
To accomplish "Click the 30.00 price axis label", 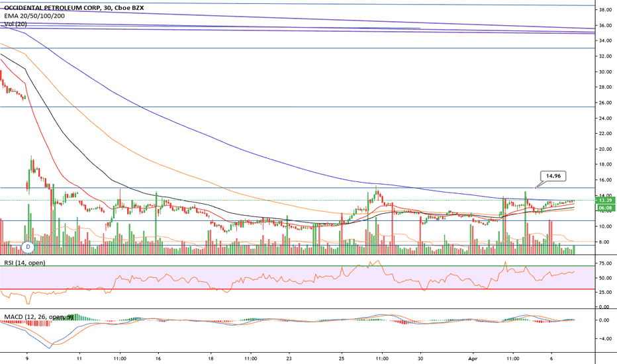I will [x=605, y=71].
